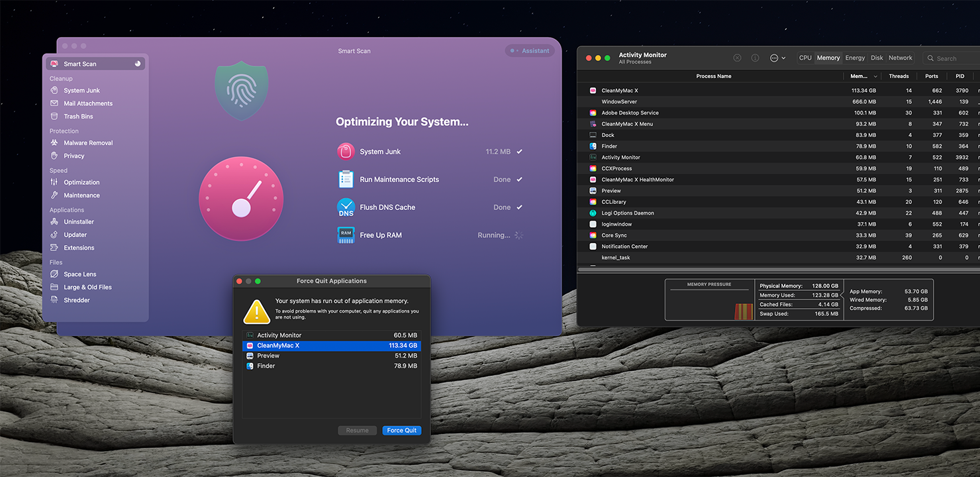This screenshot has height=477, width=980.
Task: Focus the Search field in Activity Monitor
Action: click(x=952, y=58)
